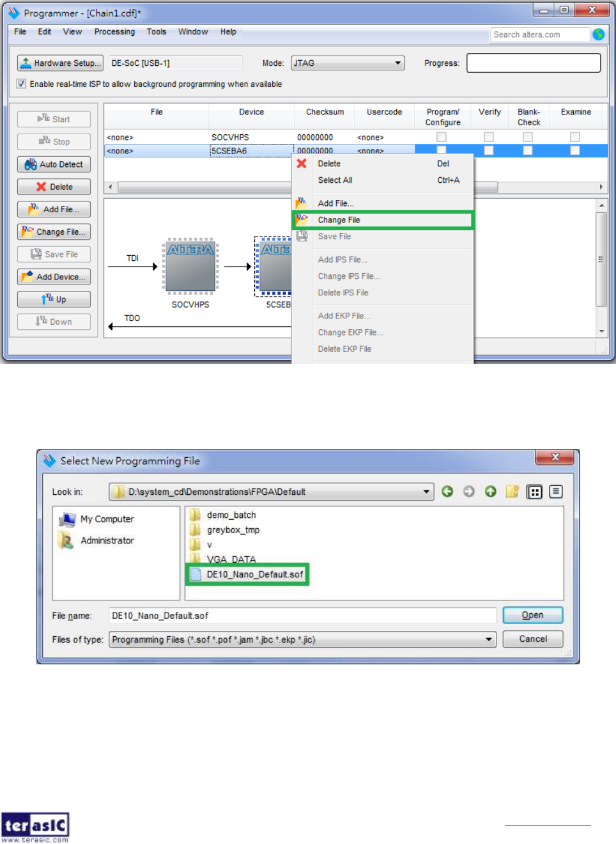
Task: Click the Forward arrow icon in file dialog
Action: click(469, 491)
